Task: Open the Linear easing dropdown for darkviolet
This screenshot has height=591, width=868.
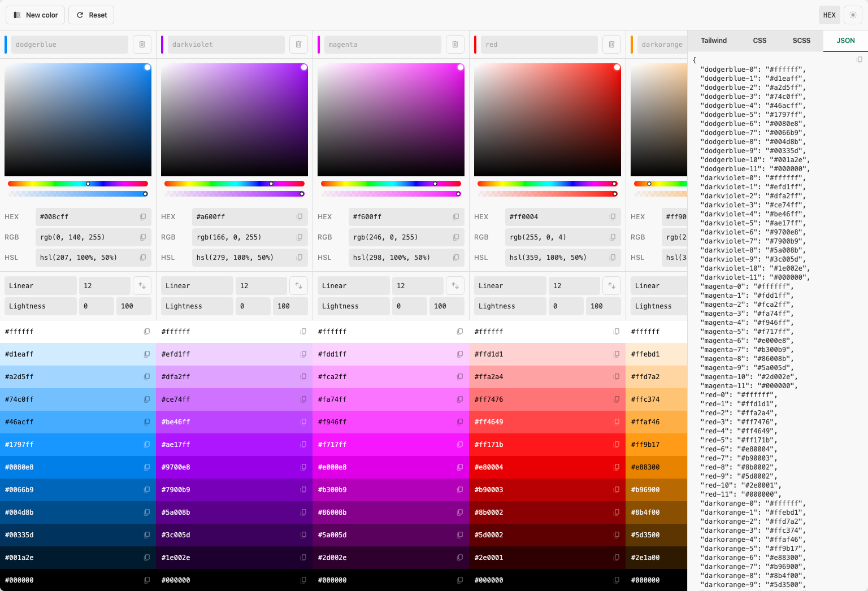Action: [x=197, y=286]
